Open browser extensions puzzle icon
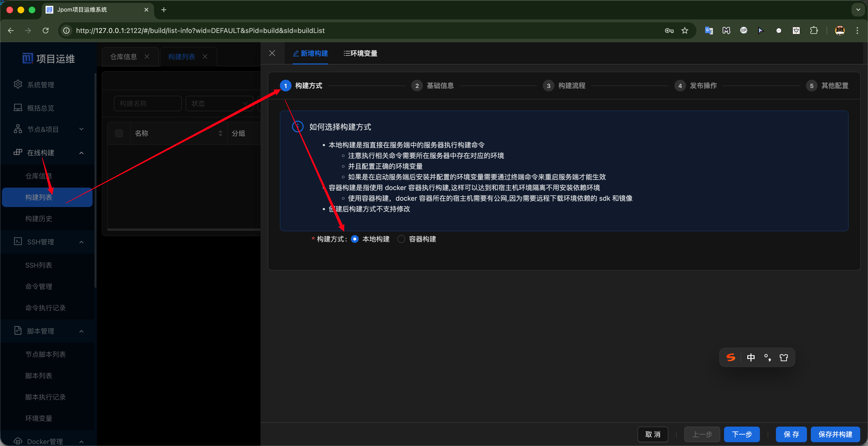 point(814,31)
